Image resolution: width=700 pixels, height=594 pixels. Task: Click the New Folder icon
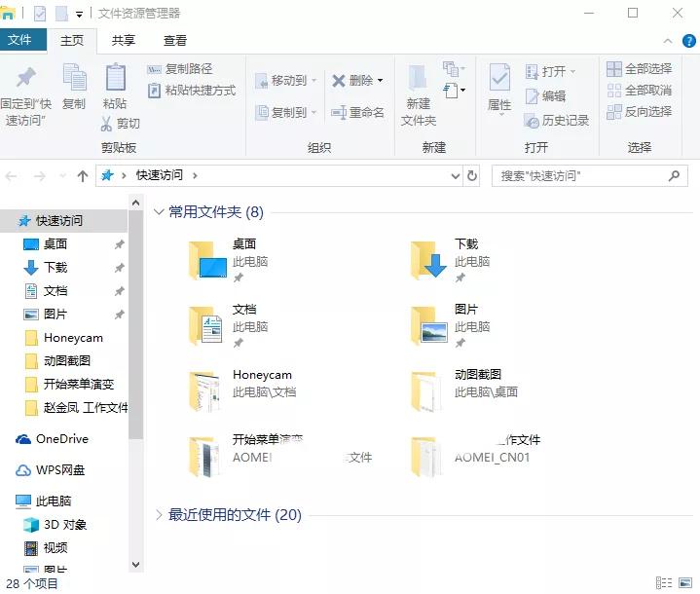pyautogui.click(x=418, y=82)
